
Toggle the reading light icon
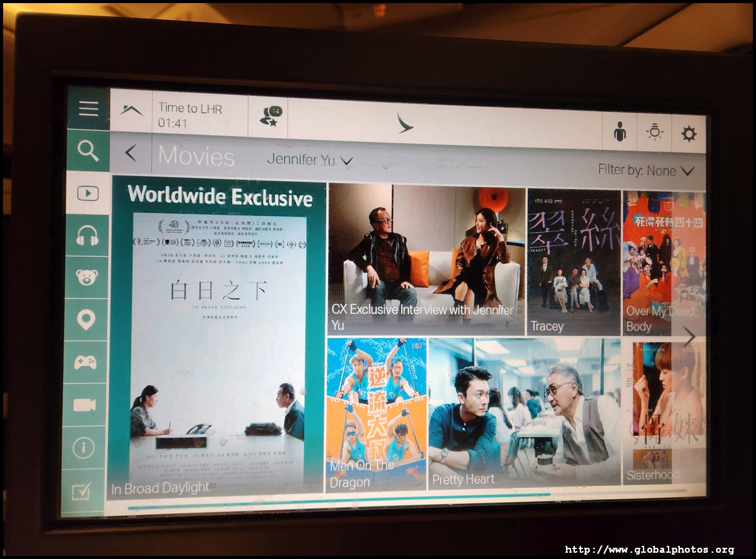654,132
